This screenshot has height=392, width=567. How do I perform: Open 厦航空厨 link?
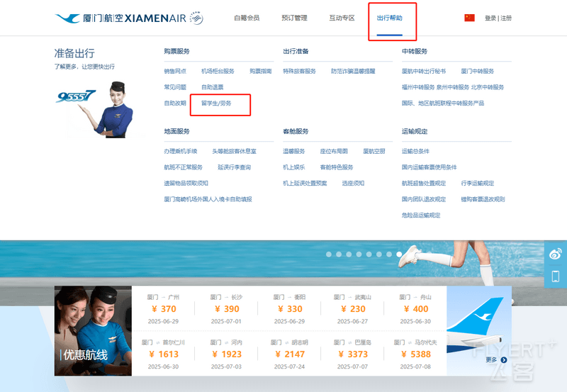(374, 151)
